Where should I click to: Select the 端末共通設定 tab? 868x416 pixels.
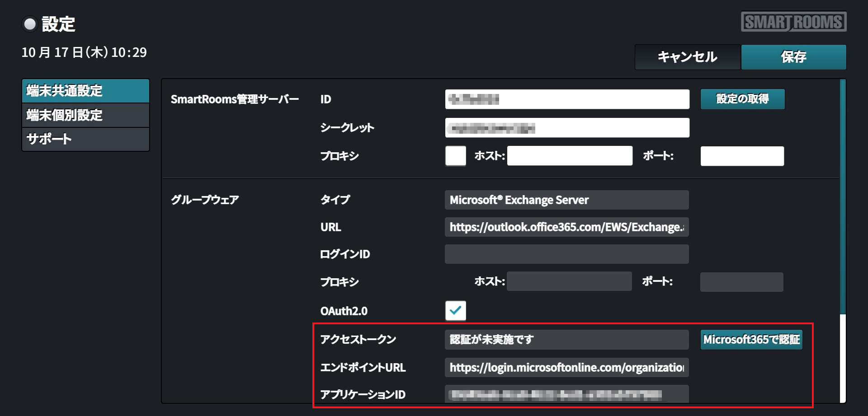(x=85, y=91)
